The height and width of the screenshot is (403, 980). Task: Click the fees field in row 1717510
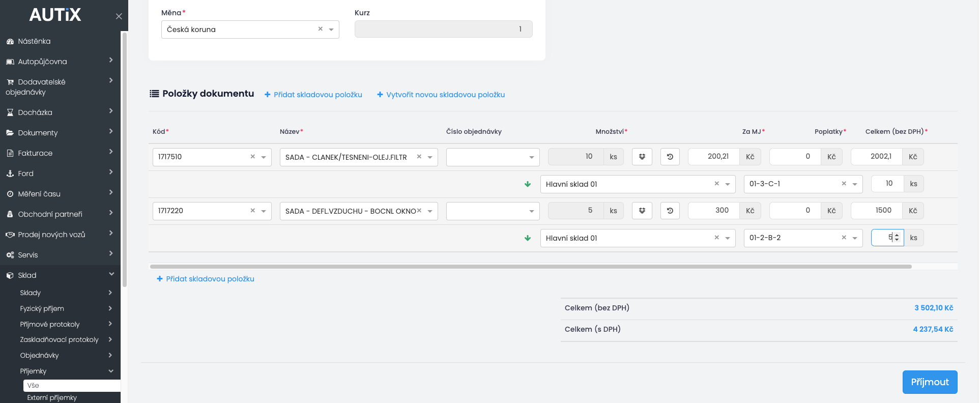[795, 157]
